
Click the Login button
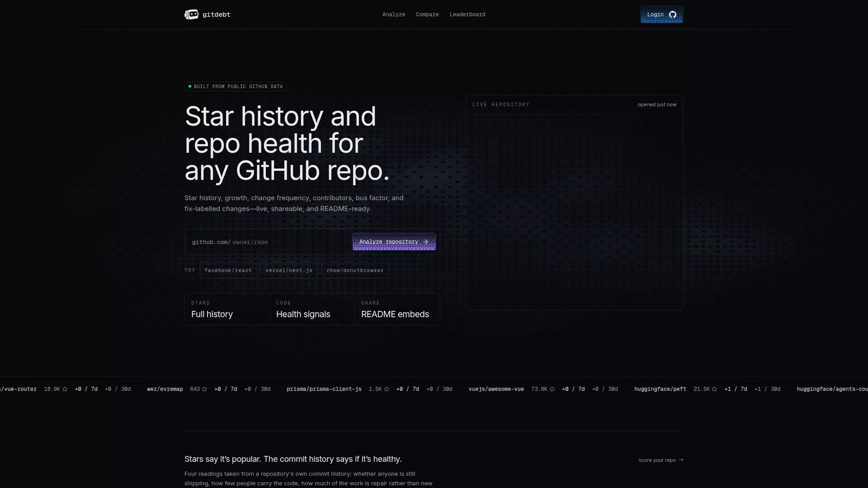(x=662, y=14)
